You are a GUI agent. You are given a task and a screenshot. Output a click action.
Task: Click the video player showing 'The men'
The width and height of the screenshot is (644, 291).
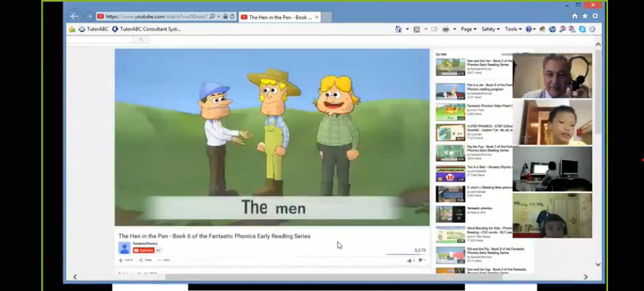coord(272,137)
